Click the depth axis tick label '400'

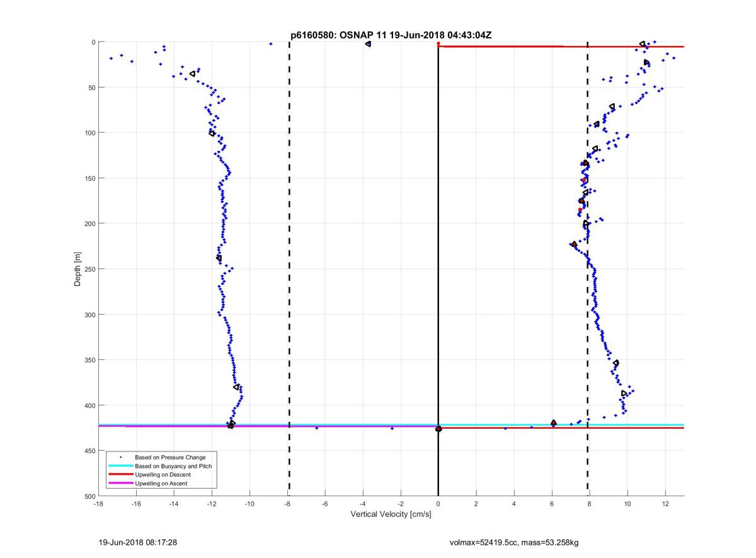(x=89, y=405)
